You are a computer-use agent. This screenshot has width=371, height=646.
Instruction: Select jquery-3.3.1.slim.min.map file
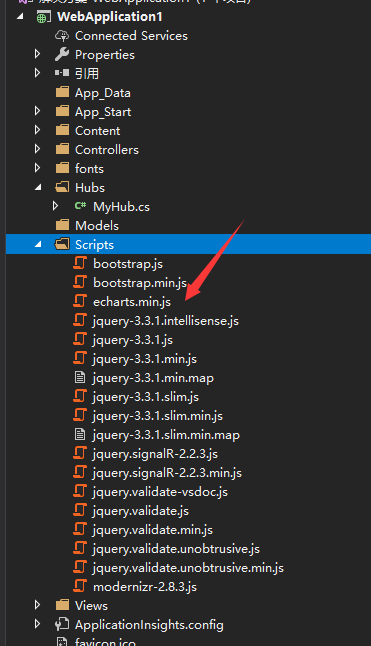(166, 434)
